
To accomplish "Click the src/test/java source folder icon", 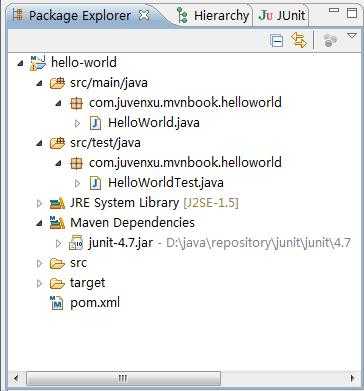I will pyautogui.click(x=57, y=143).
